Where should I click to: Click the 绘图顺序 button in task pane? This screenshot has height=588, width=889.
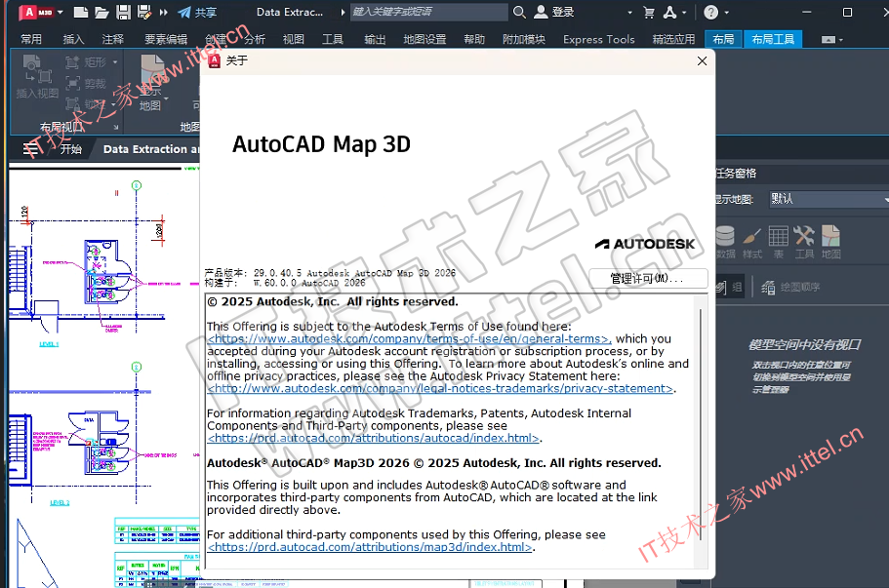(x=790, y=288)
